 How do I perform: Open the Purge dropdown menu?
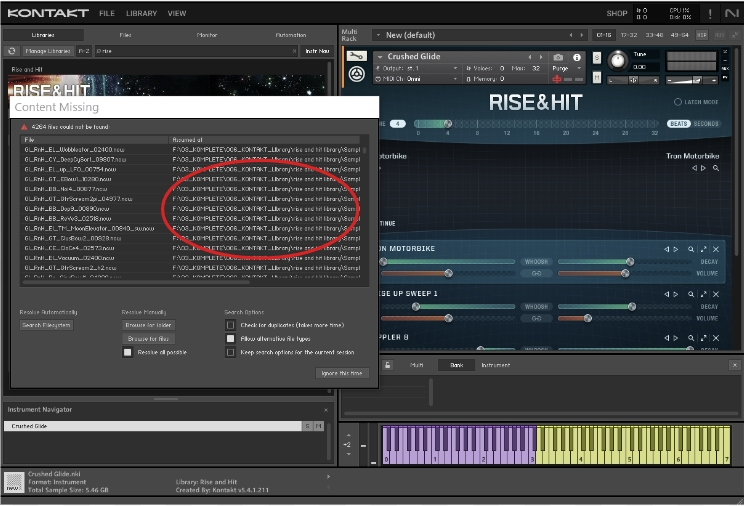pos(567,68)
